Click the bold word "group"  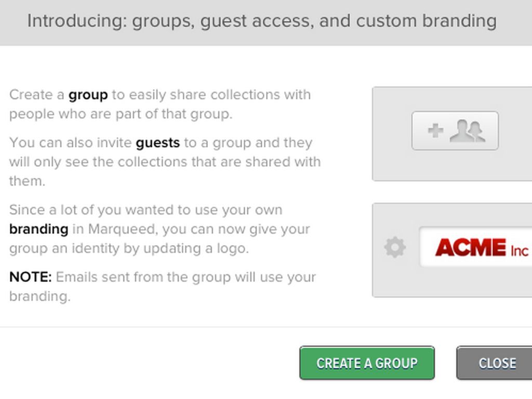[x=88, y=95]
